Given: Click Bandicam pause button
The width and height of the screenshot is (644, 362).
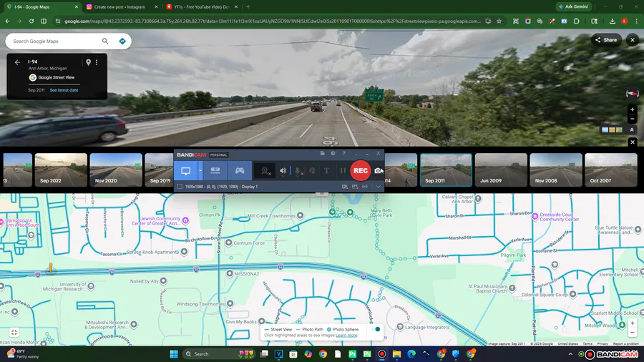Looking at the screenshot, I should point(343,171).
